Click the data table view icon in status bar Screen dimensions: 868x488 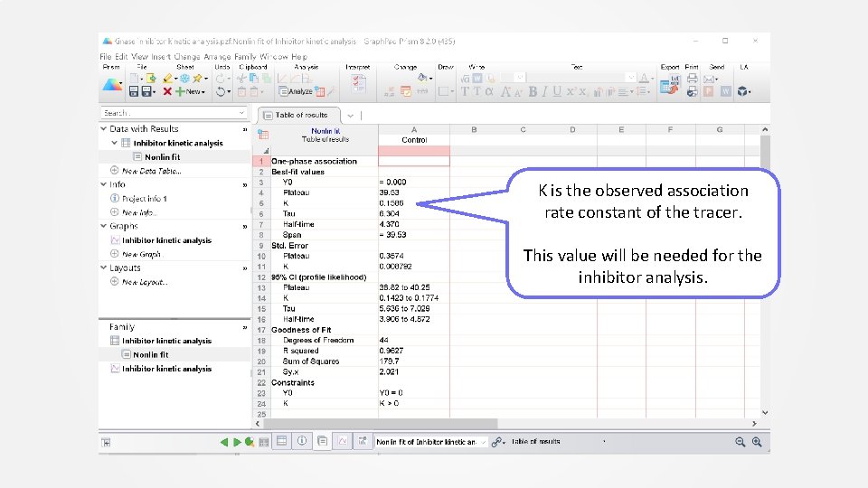click(x=282, y=442)
